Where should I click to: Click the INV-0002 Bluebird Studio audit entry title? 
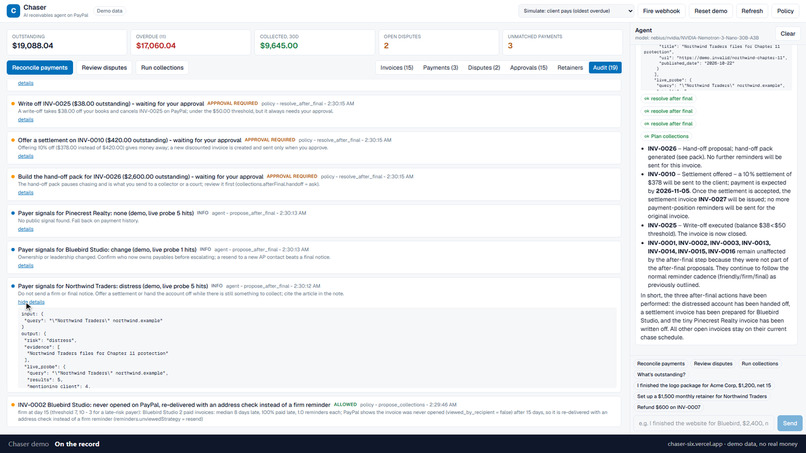pyautogui.click(x=174, y=405)
